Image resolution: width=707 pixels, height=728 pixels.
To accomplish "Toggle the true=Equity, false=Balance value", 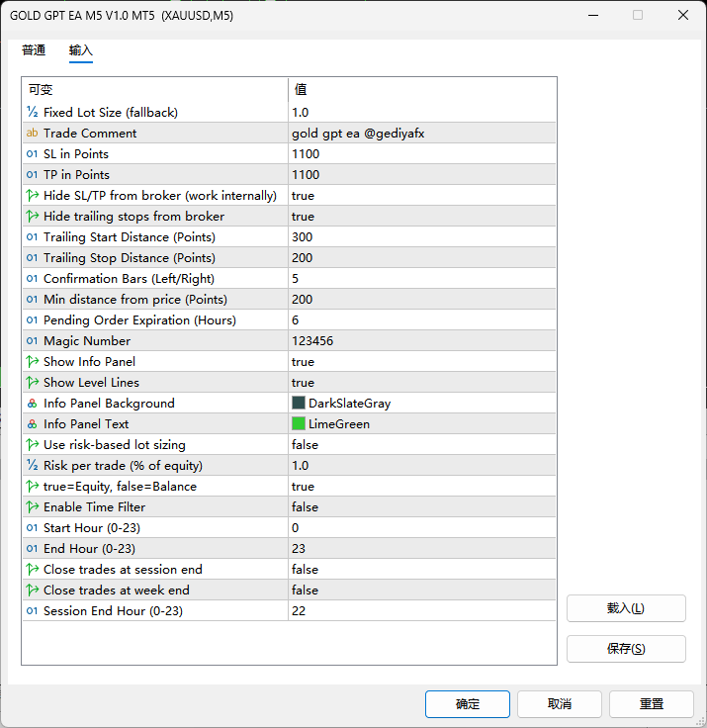I will pyautogui.click(x=422, y=486).
